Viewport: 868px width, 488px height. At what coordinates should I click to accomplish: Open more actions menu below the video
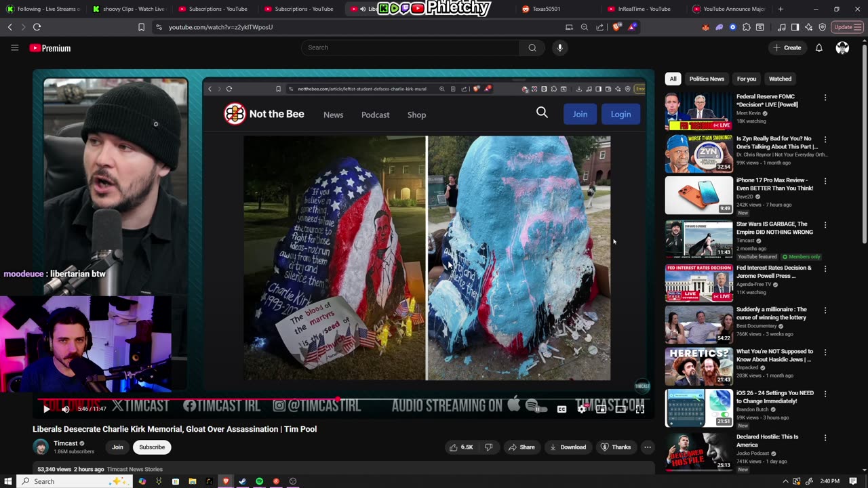(648, 447)
